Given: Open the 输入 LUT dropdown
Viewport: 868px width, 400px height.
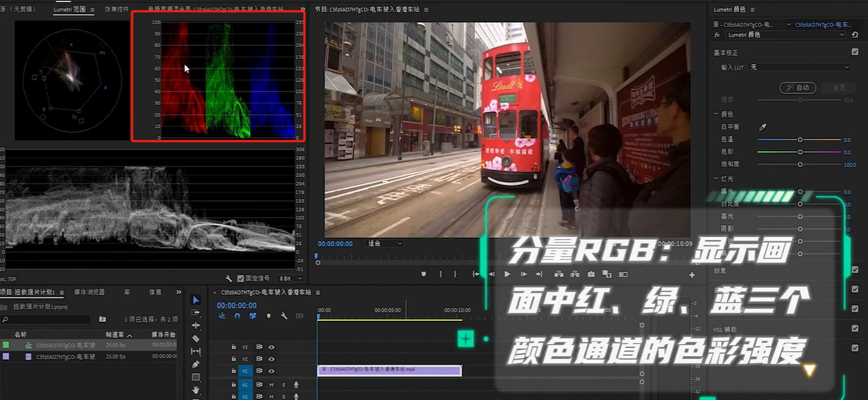Looking at the screenshot, I should (x=799, y=67).
